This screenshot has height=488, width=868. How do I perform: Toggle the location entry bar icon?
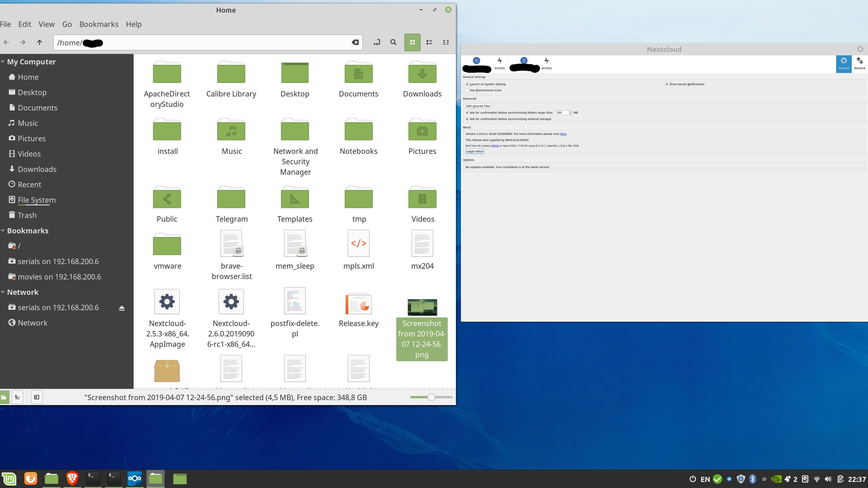click(376, 42)
